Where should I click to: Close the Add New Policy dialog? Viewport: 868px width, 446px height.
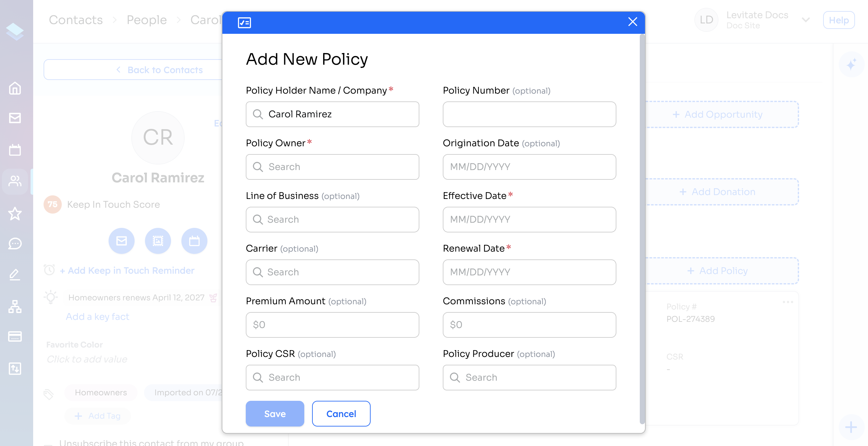(632, 22)
